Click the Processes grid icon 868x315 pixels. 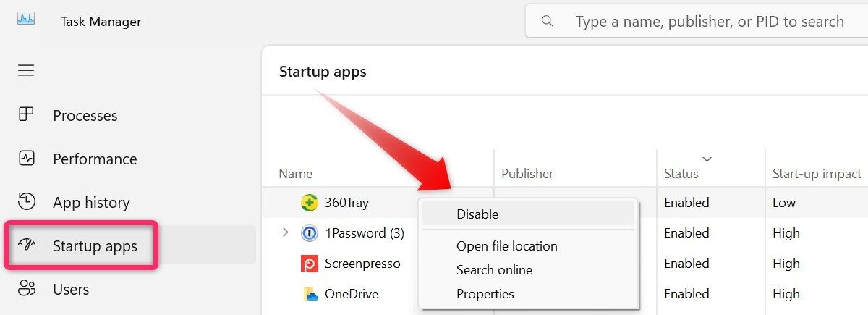[26, 114]
